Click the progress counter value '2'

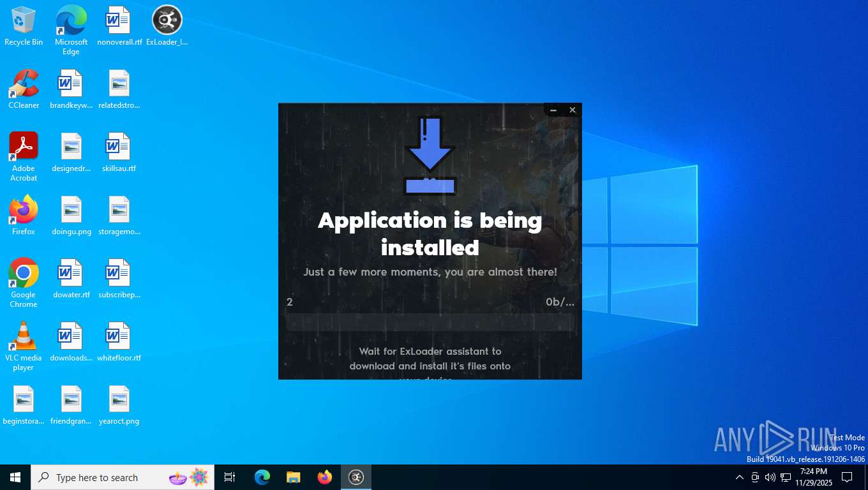tap(290, 302)
